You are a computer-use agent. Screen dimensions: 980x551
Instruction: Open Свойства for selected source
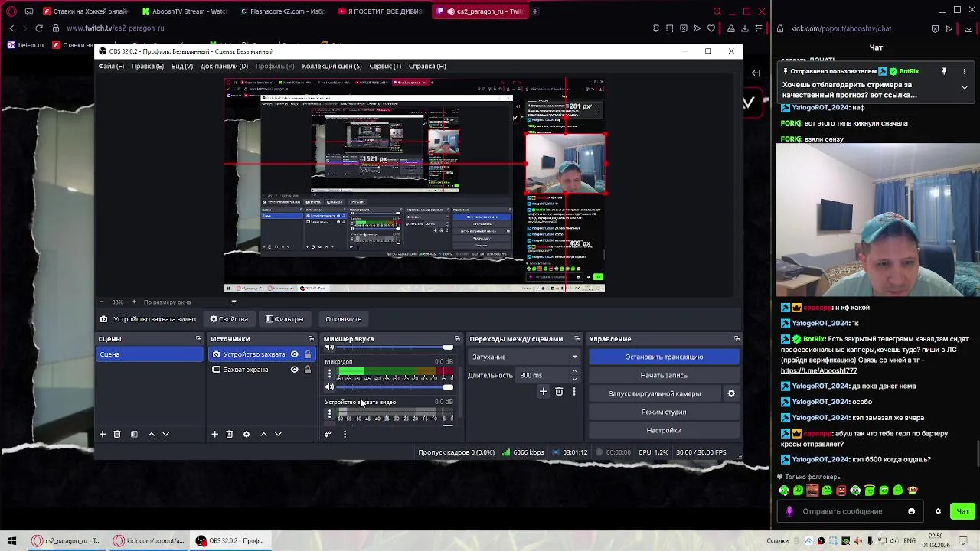(x=229, y=319)
